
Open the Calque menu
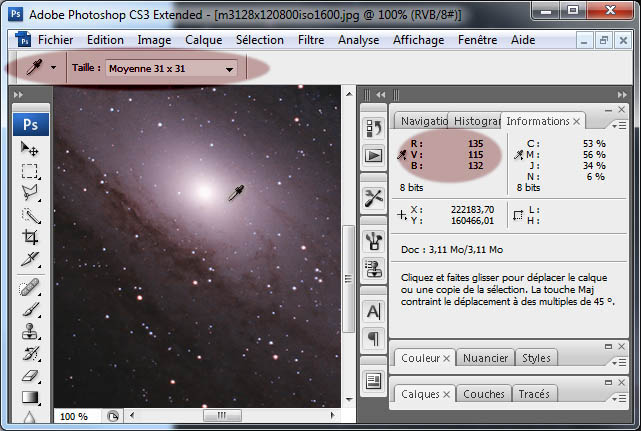click(x=204, y=40)
